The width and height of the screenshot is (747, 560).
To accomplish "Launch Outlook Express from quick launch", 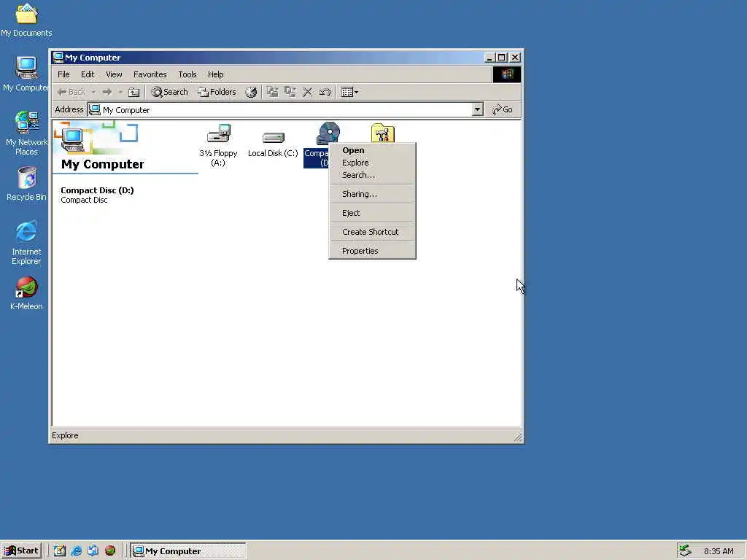I will tap(93, 551).
